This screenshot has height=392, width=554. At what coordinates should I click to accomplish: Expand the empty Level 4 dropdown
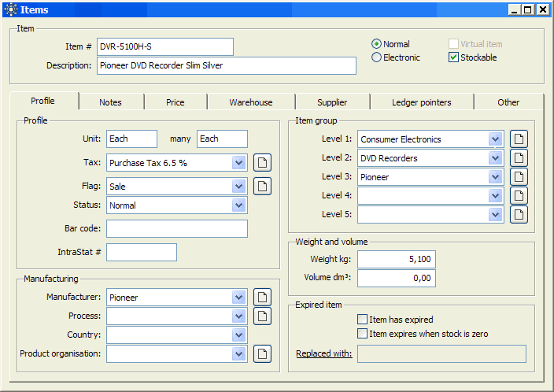[495, 195]
